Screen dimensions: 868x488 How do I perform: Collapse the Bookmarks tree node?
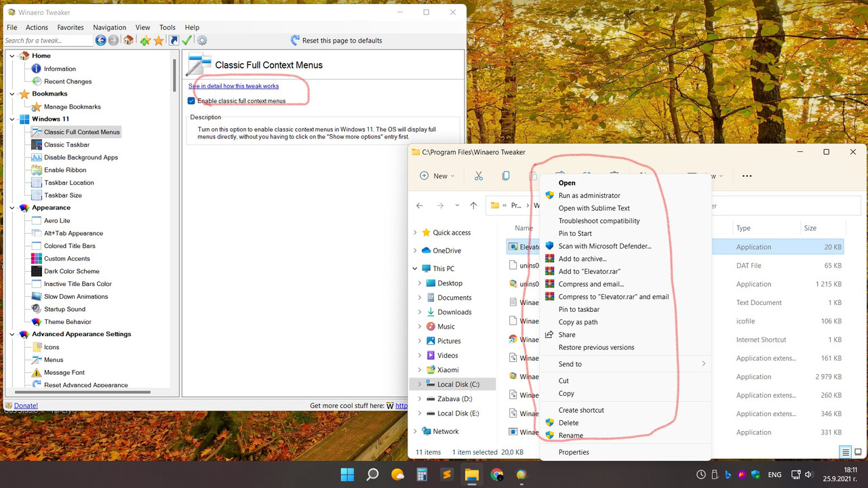click(14, 94)
